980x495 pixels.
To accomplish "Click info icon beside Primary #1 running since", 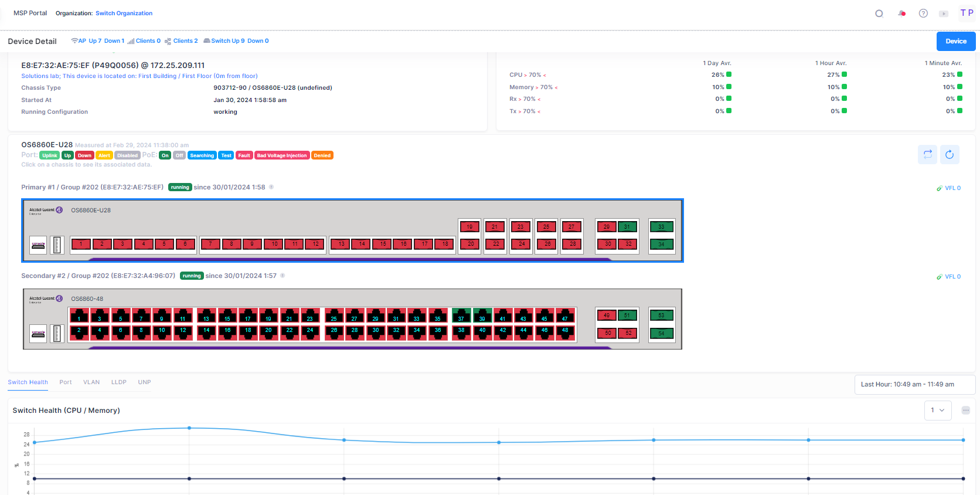I will (271, 187).
